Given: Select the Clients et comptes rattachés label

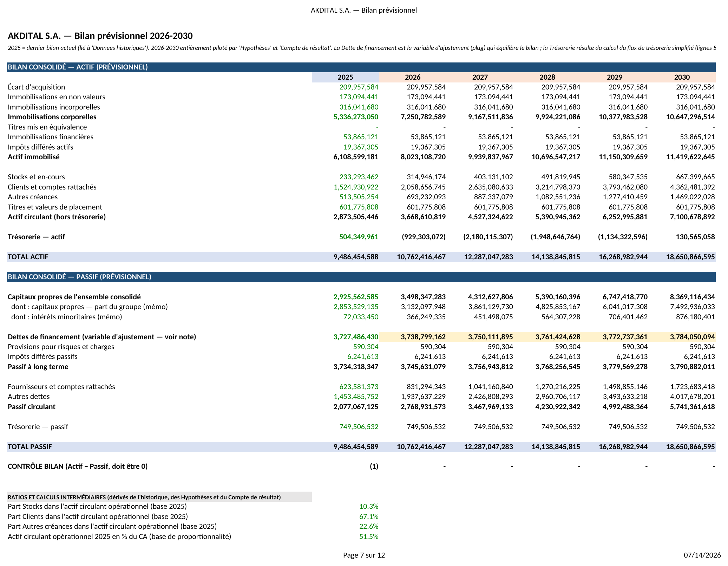Looking at the screenshot, I should [x=52, y=187].
